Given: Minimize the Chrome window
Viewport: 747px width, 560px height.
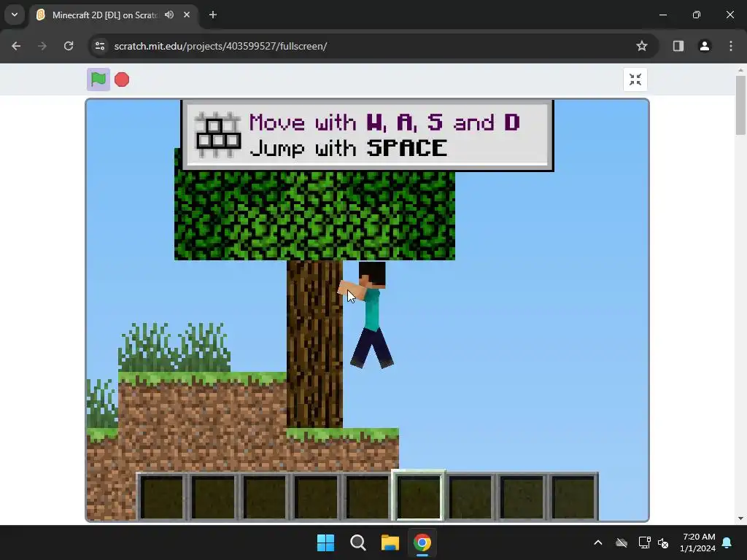Looking at the screenshot, I should (663, 15).
